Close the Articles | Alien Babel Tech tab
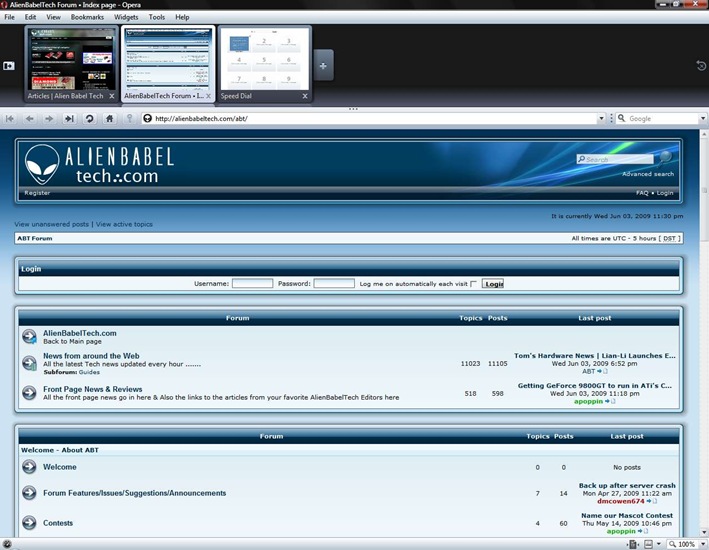 112,96
